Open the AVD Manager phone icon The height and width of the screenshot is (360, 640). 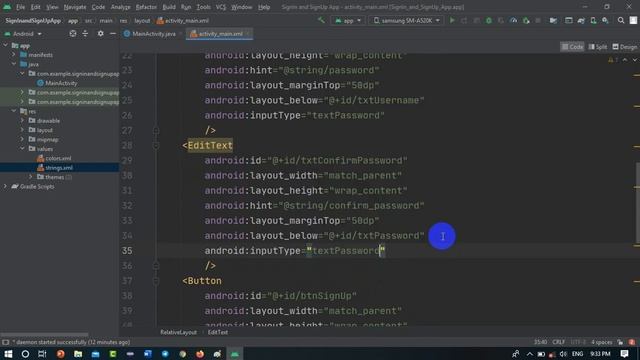tap(593, 20)
